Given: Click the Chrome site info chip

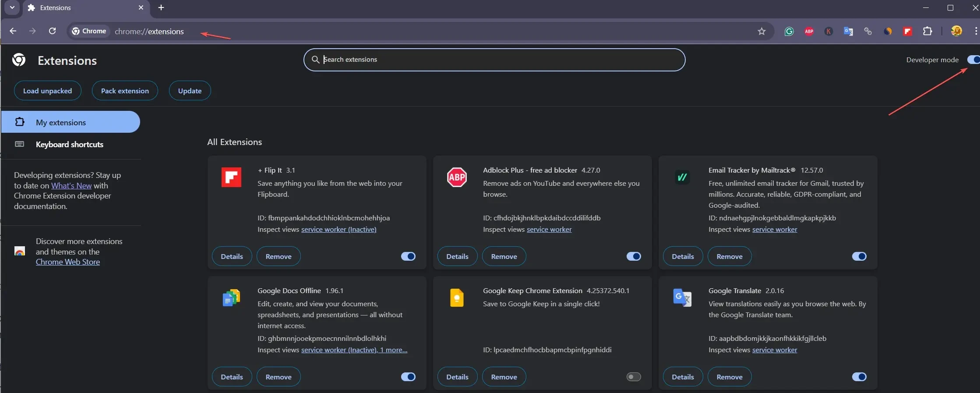Looking at the screenshot, I should click(89, 31).
